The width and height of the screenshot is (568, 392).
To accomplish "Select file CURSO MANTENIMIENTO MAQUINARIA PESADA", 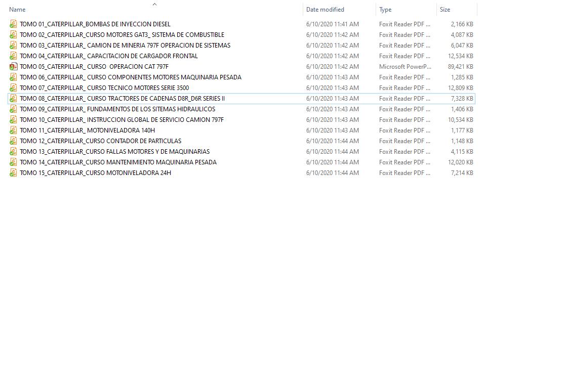I will tap(118, 162).
